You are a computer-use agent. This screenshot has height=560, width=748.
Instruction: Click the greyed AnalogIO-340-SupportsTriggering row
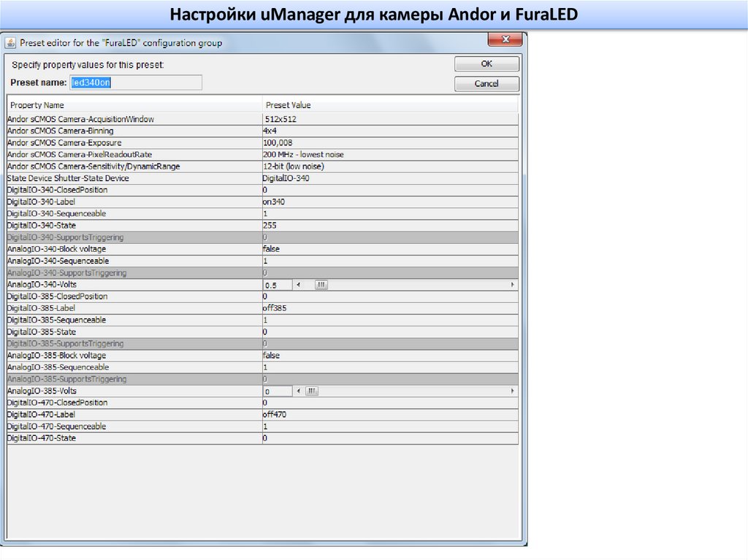[x=262, y=273]
